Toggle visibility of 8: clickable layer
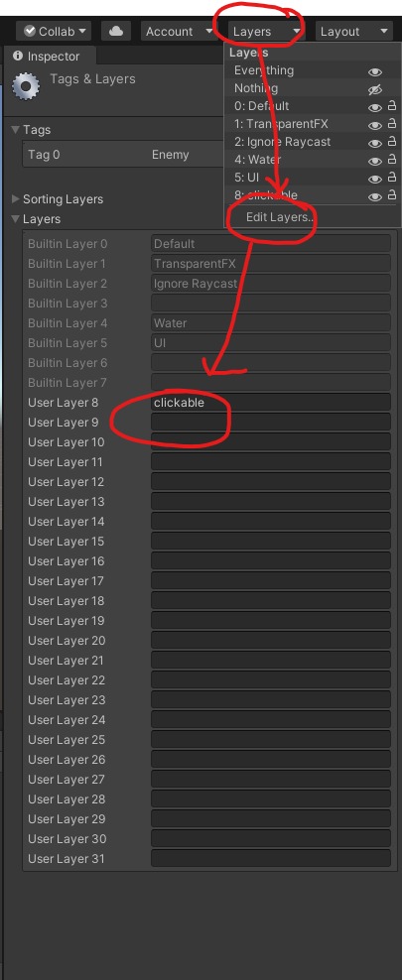The height and width of the screenshot is (980, 402). pyautogui.click(x=375, y=196)
